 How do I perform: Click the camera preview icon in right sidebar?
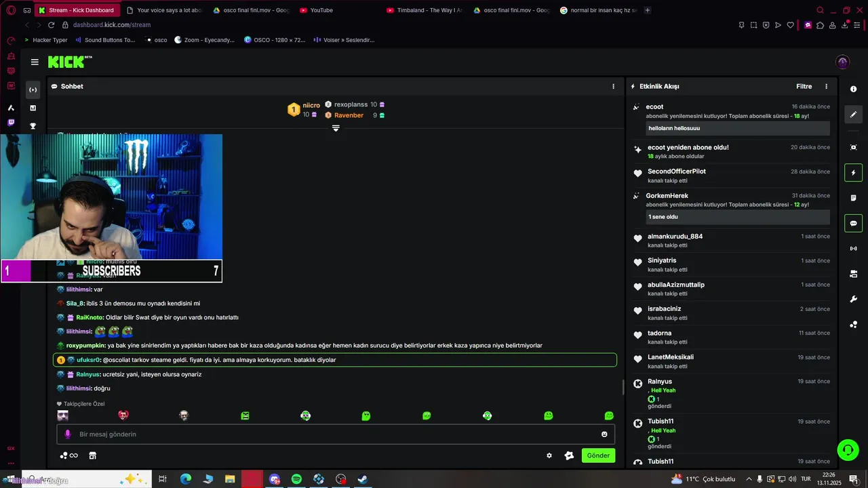point(853,147)
